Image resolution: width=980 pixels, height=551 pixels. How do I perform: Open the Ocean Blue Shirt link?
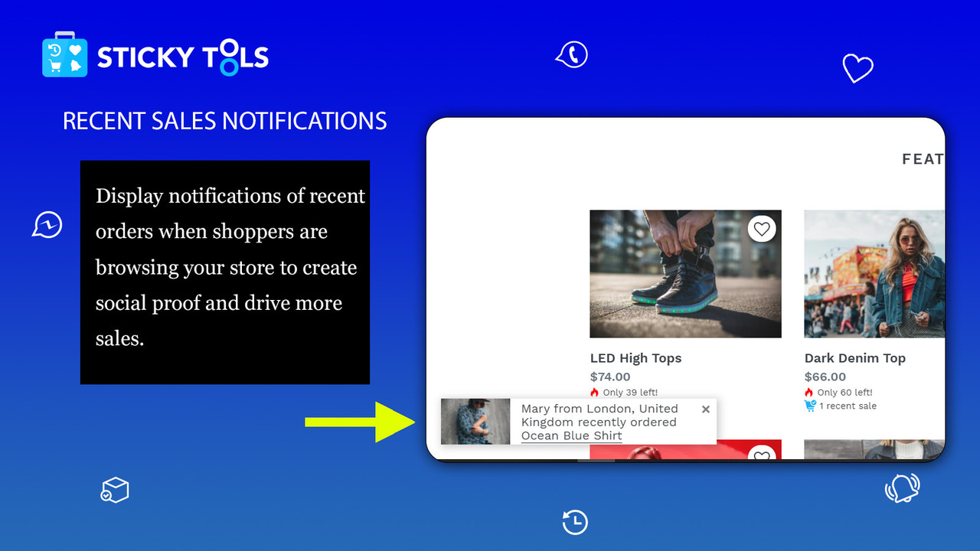click(571, 435)
